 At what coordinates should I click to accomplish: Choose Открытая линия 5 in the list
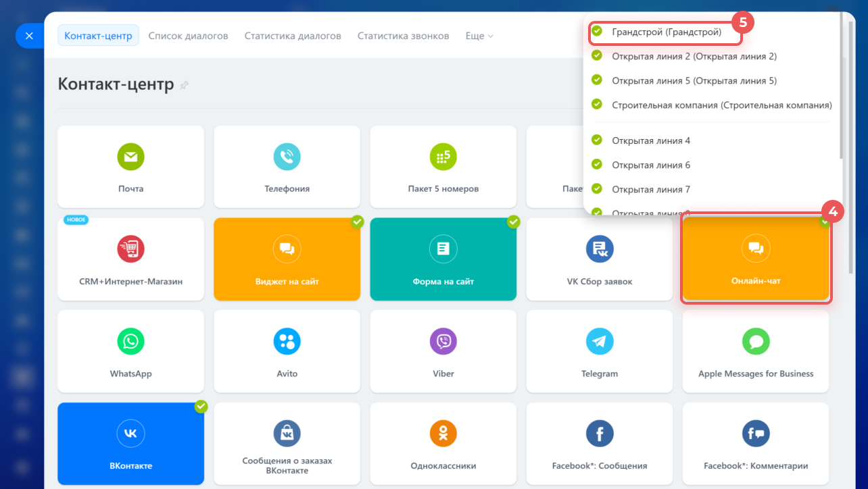(x=694, y=80)
